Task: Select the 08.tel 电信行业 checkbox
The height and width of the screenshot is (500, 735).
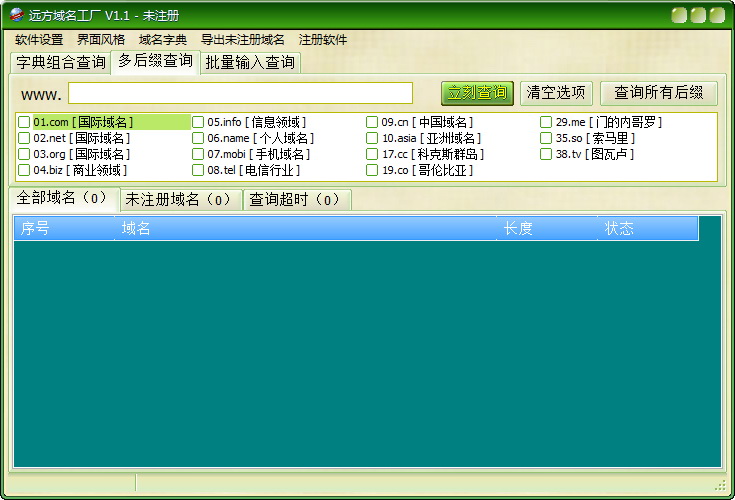Action: [198, 170]
